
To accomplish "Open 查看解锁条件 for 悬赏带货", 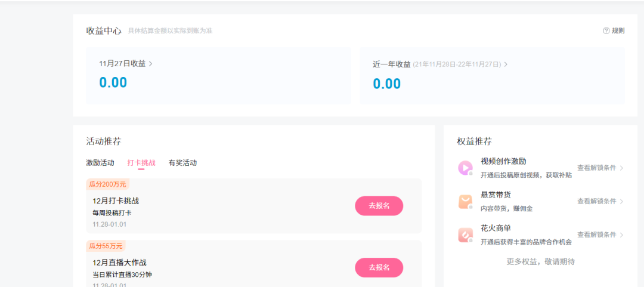I will [x=600, y=201].
